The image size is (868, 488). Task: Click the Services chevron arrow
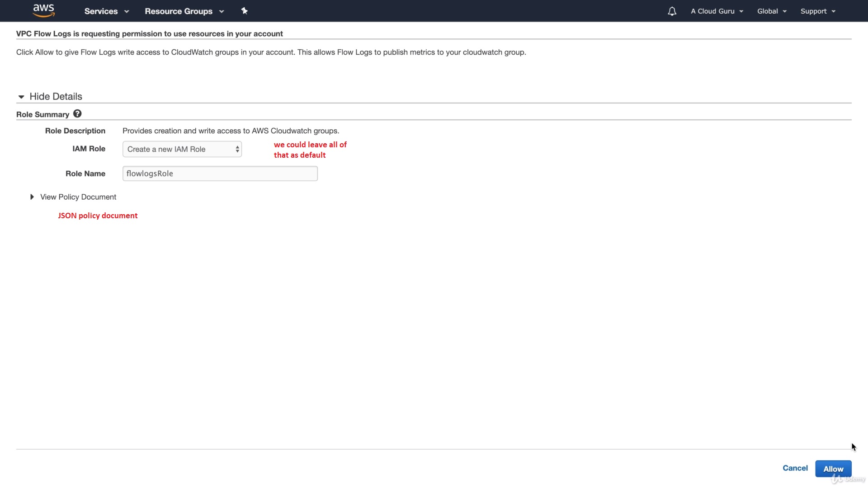tap(127, 11)
